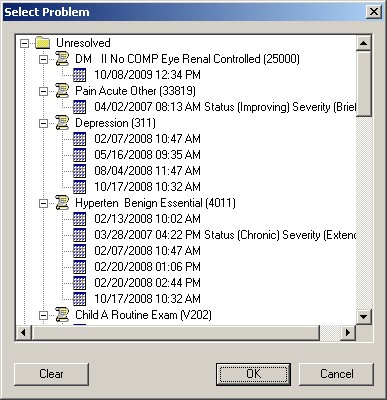Image resolution: width=387 pixels, height=400 pixels.
Task: Select entry 02/13/2008 10:02 AM
Action: pyautogui.click(x=147, y=219)
